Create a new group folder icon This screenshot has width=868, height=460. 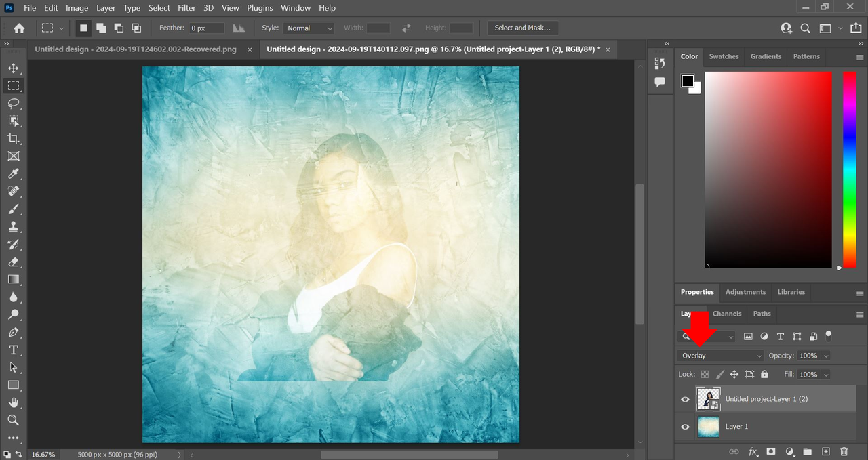[x=808, y=451]
